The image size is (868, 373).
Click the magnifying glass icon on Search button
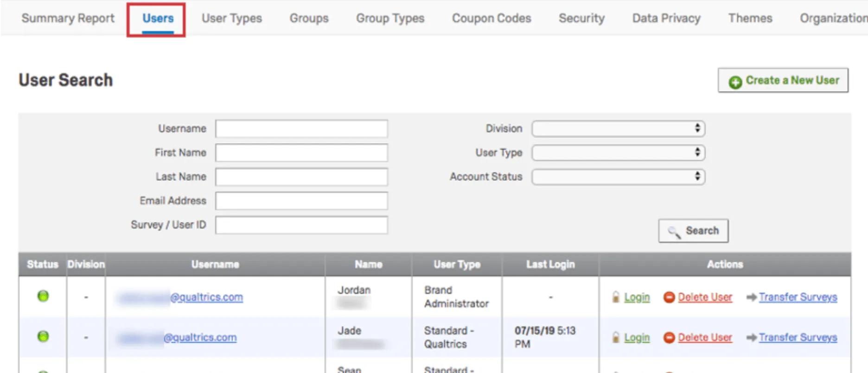(x=674, y=232)
